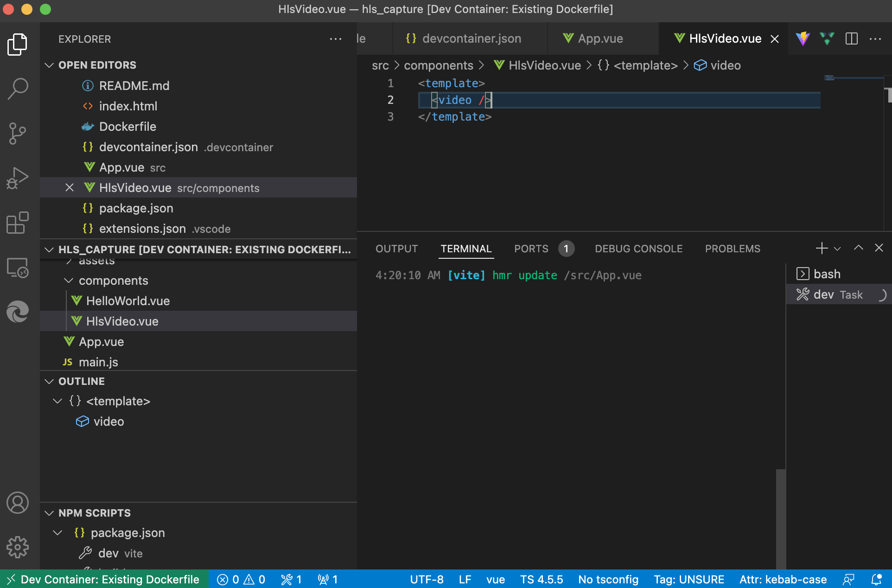This screenshot has width=892, height=588.
Task: Open Source Control view
Action: click(x=18, y=133)
